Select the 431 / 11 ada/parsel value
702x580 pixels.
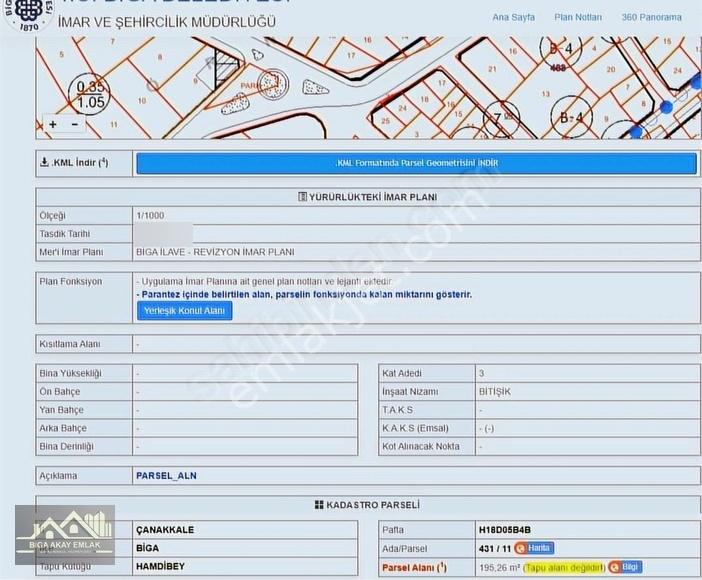pyautogui.click(x=495, y=549)
